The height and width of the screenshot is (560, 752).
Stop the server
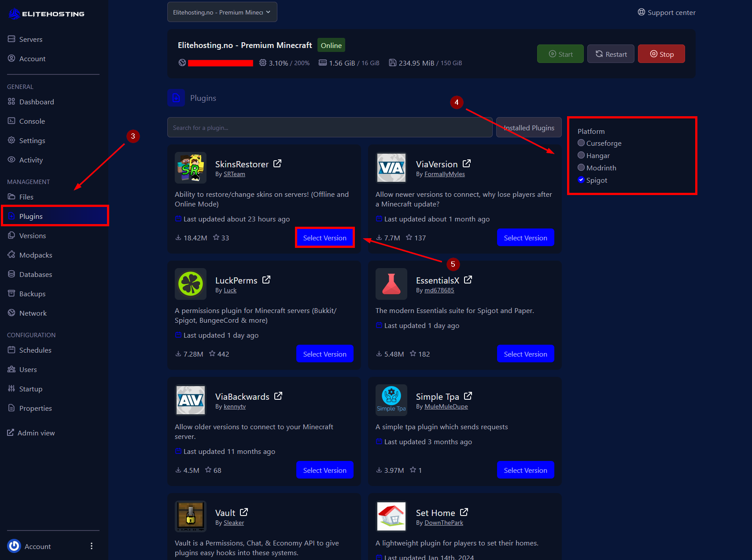(661, 54)
